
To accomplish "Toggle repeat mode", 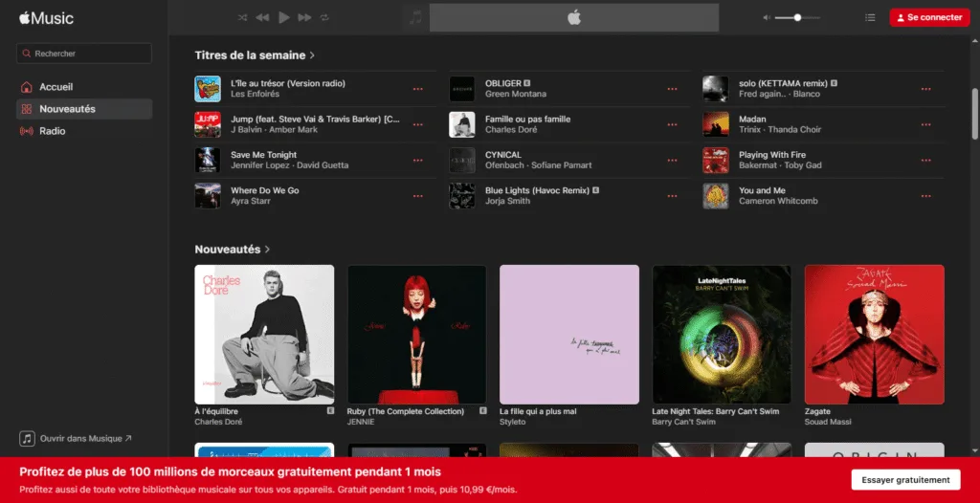I will click(324, 17).
